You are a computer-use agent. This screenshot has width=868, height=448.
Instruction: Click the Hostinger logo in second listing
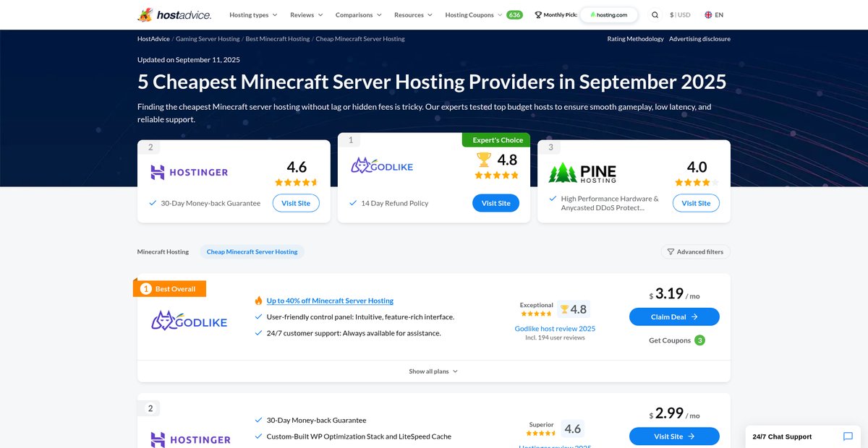(x=190, y=439)
